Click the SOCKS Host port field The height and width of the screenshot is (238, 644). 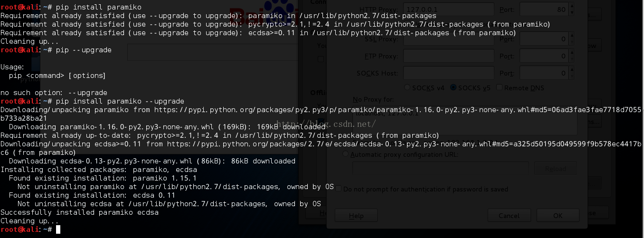point(544,73)
